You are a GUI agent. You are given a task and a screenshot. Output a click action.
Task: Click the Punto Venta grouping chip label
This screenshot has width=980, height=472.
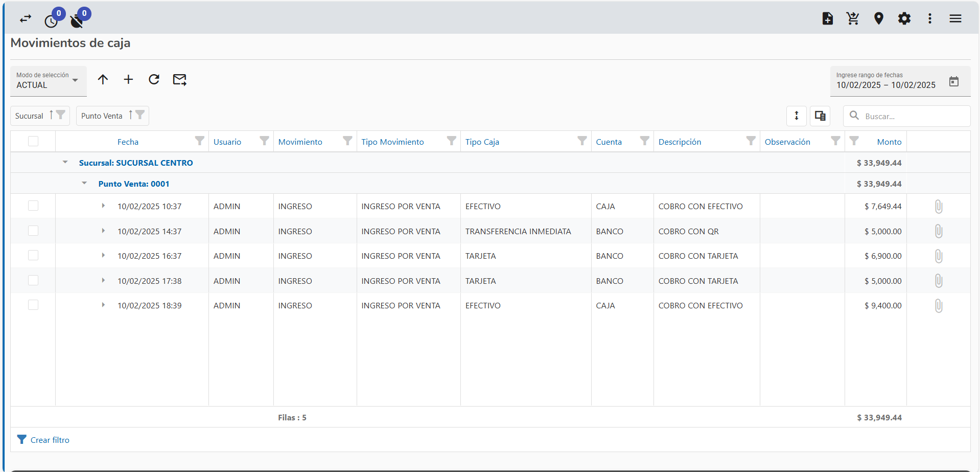pos(102,116)
